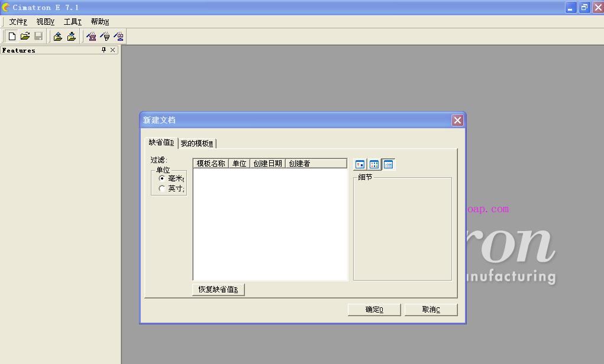Image resolution: width=604 pixels, height=364 pixels.
Task: Close the 新建文档 dialog
Action: 457,121
